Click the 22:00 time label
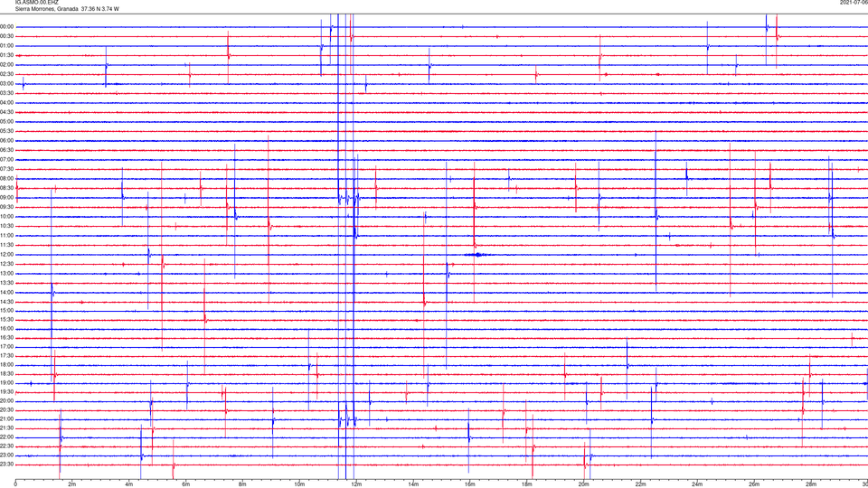868x488 pixels. click(7, 436)
